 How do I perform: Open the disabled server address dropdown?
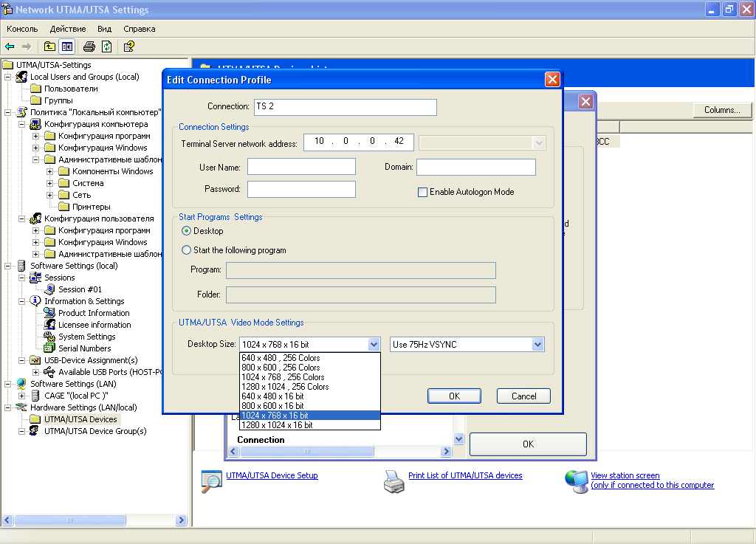540,143
